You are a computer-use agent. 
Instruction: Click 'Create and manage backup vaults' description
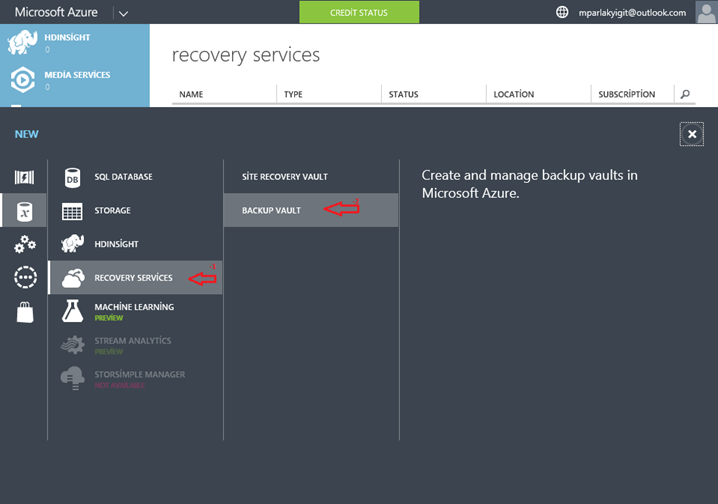click(529, 184)
